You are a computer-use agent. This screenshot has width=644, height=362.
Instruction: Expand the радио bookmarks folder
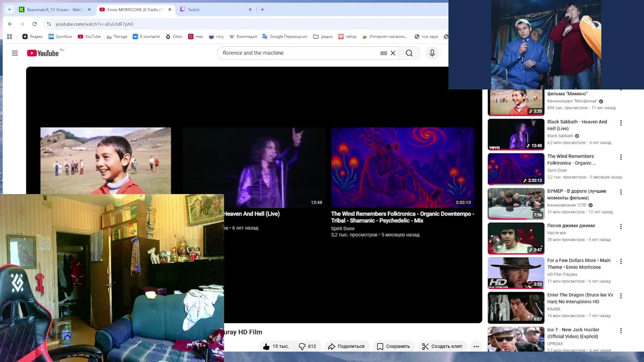323,36
